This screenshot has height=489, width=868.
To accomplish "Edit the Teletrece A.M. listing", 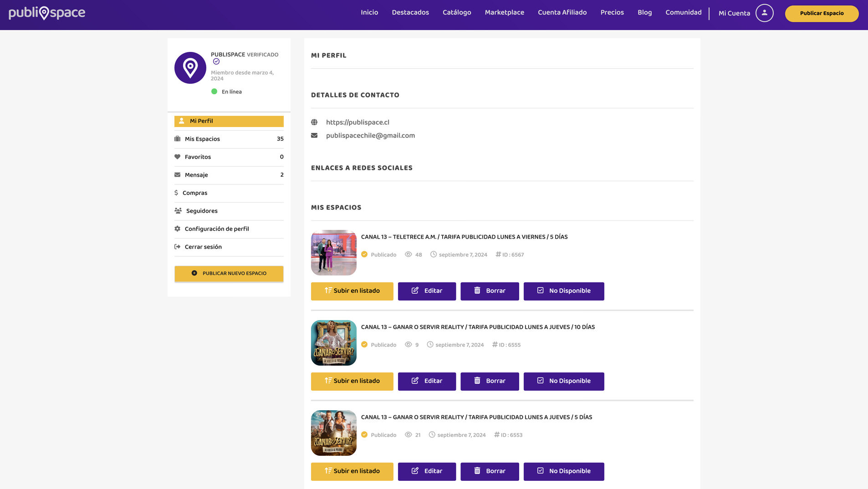I will point(427,291).
